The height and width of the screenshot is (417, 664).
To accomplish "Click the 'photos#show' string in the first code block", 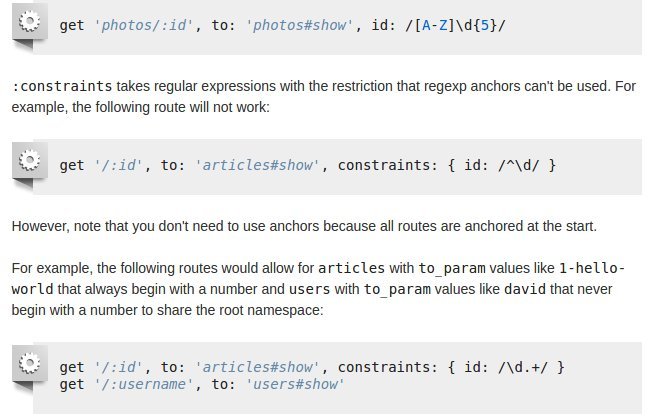I will [299, 25].
